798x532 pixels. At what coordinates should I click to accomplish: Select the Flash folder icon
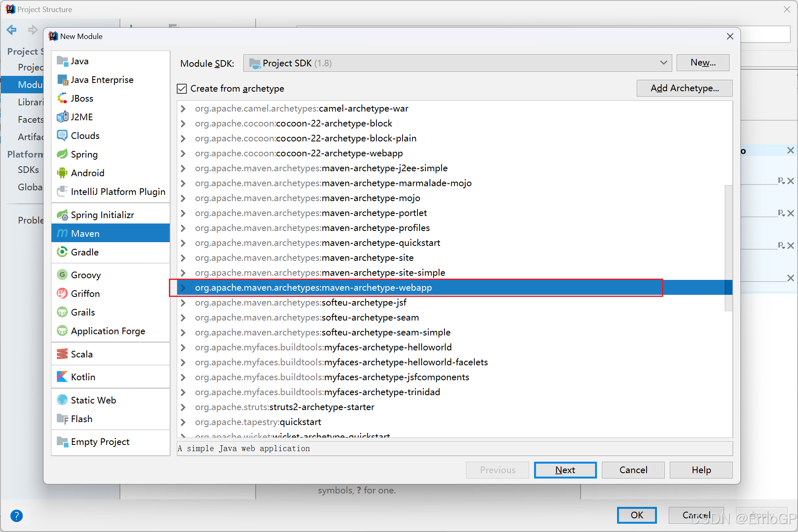[x=62, y=419]
